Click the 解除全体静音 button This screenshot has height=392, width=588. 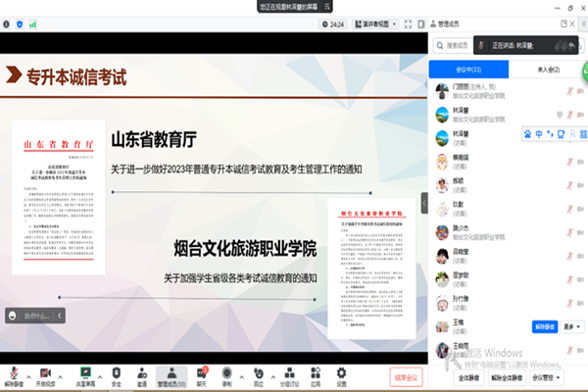pyautogui.click(x=507, y=377)
